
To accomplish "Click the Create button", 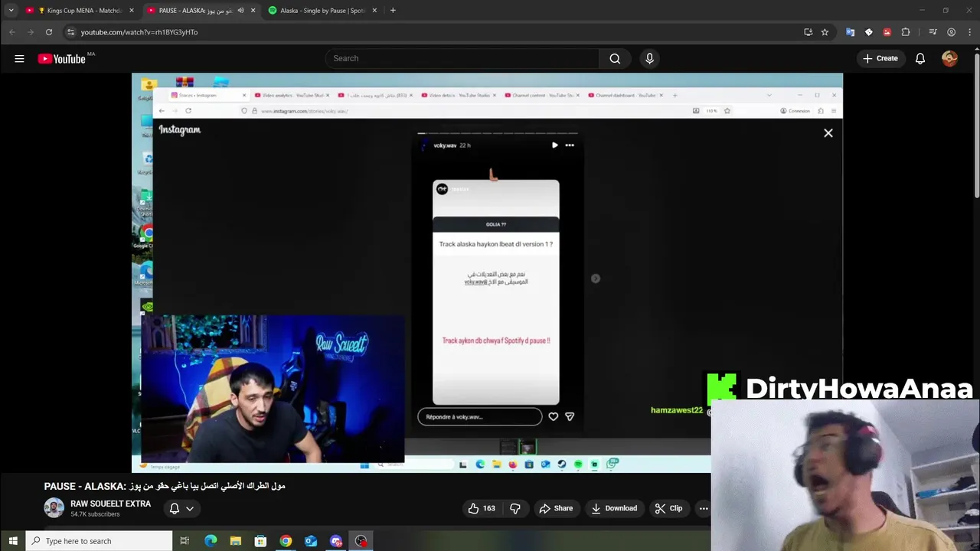I will coord(880,58).
